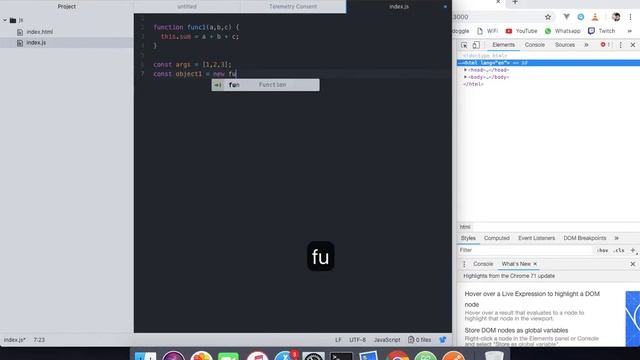Show more style pane tabs chevron
This screenshot has width=640, height=360.
[616, 238]
